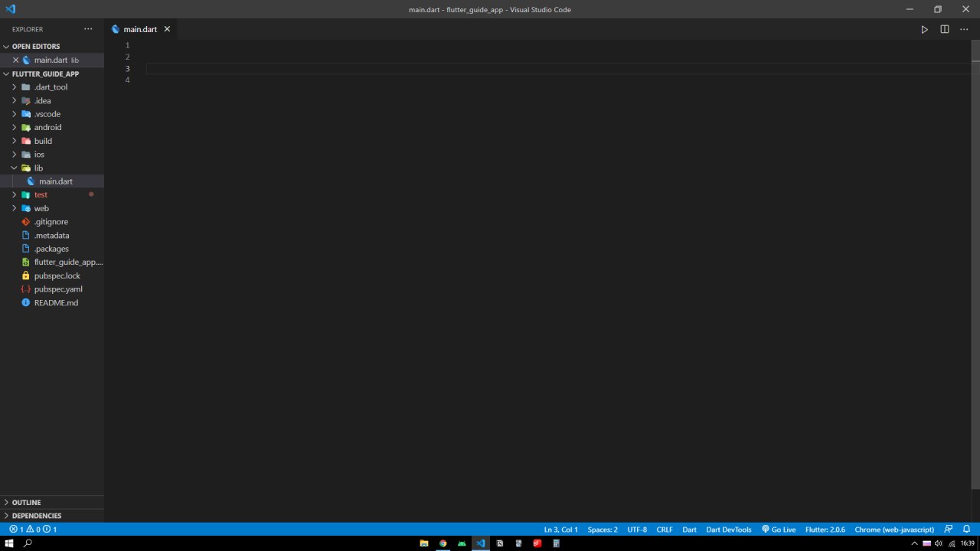Change end of line sequence CRLF
980x551 pixels.
coord(665,530)
